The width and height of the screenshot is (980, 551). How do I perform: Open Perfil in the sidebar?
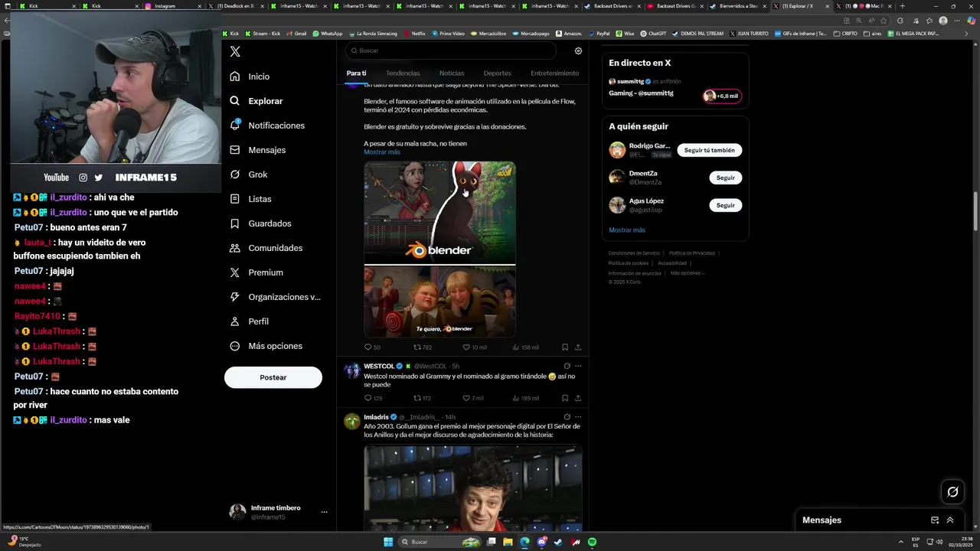(250, 321)
